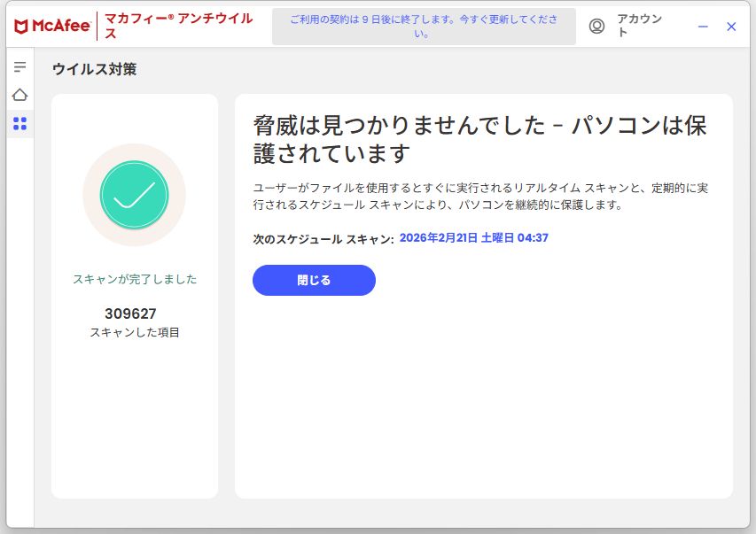Open the hamburger menu in the sidebar
The image size is (756, 534).
19,66
